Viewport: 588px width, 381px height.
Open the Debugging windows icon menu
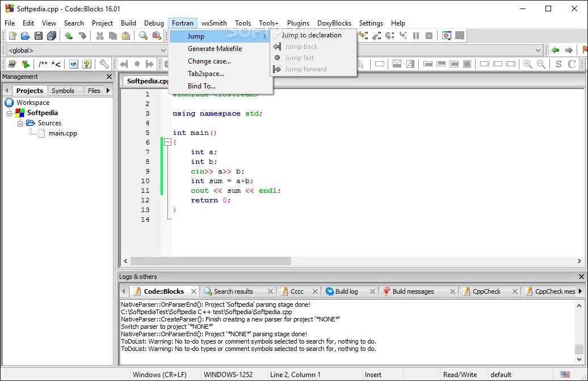click(x=446, y=36)
